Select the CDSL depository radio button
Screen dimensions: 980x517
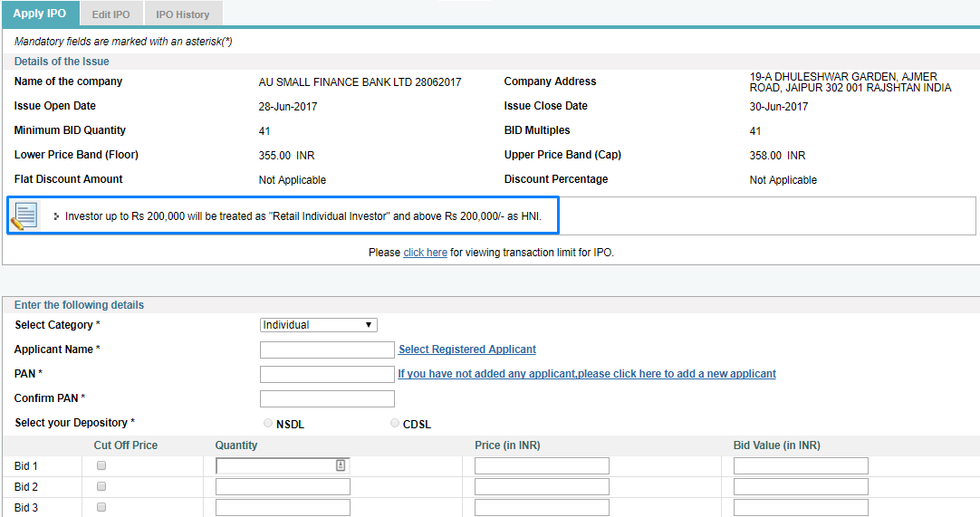tap(394, 423)
